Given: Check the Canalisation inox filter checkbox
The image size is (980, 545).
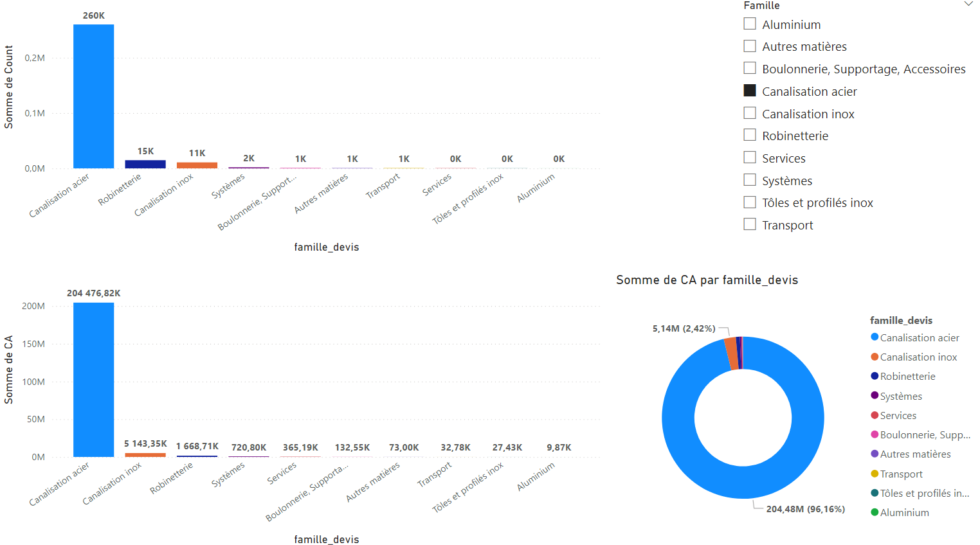Looking at the screenshot, I should point(749,113).
